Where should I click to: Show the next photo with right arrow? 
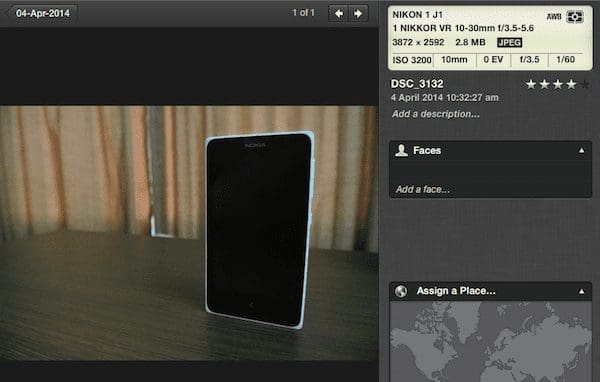click(x=358, y=14)
